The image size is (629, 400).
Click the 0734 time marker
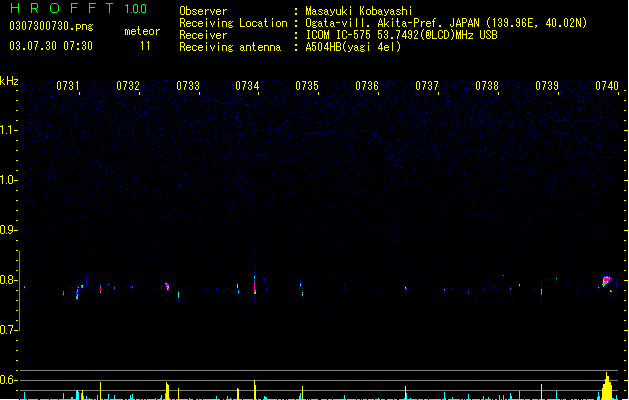point(247,86)
